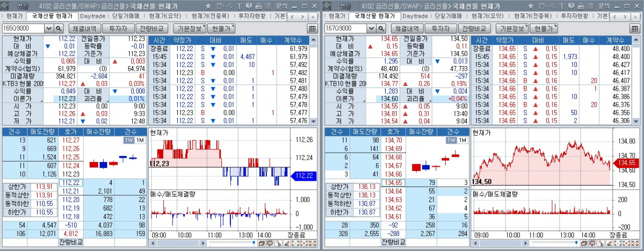The width and height of the screenshot is (644, 251).
Task: Open the help question bubble in left window title bar
Action: (249, 6)
